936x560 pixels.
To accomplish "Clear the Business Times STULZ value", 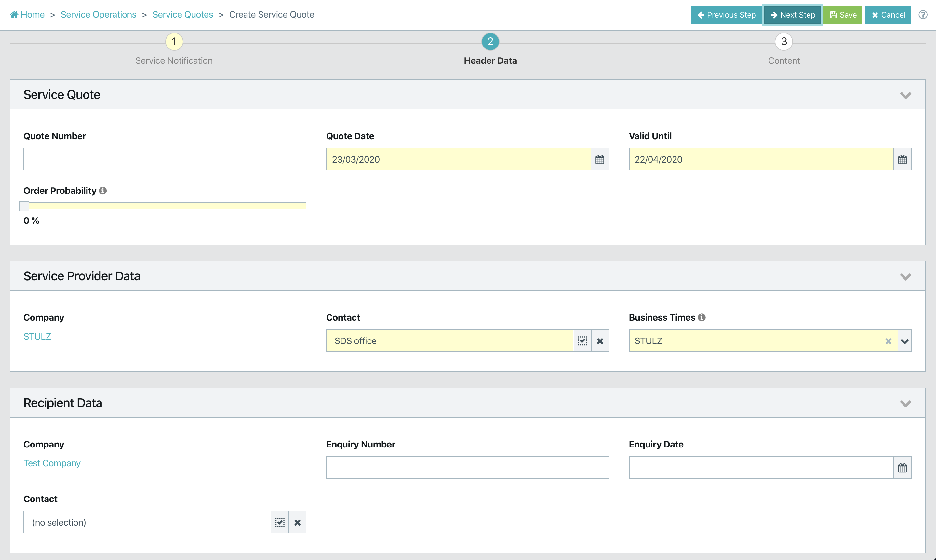I will (x=888, y=341).
